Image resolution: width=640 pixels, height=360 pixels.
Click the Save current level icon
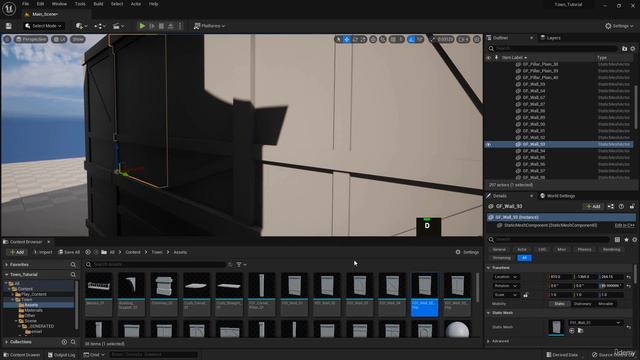pos(9,26)
